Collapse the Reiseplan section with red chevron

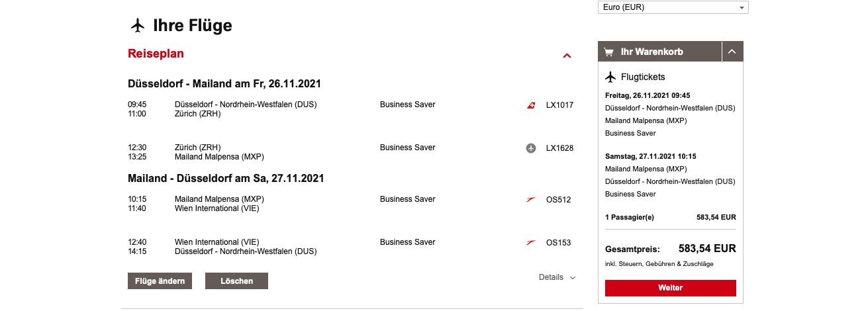[567, 56]
